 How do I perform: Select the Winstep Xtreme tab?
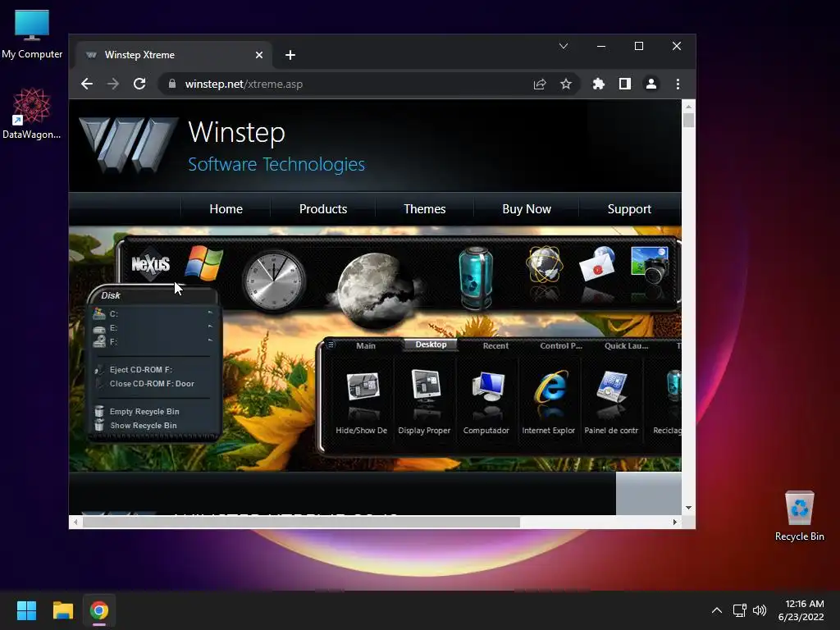pos(174,55)
